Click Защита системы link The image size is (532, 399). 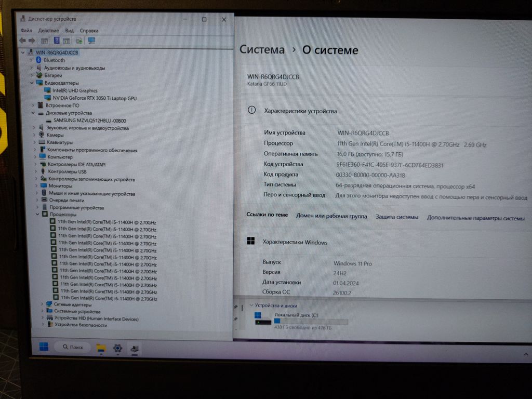(x=396, y=217)
